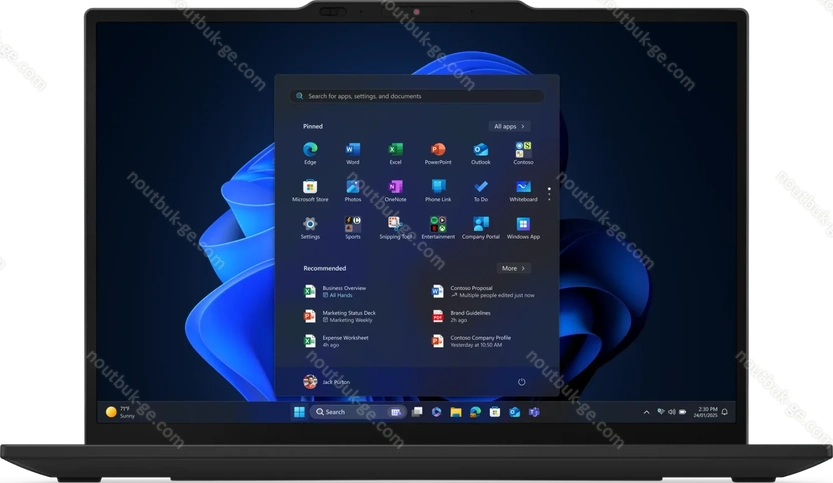Open the Phone Link app
This screenshot has width=833, height=483.
(x=438, y=188)
